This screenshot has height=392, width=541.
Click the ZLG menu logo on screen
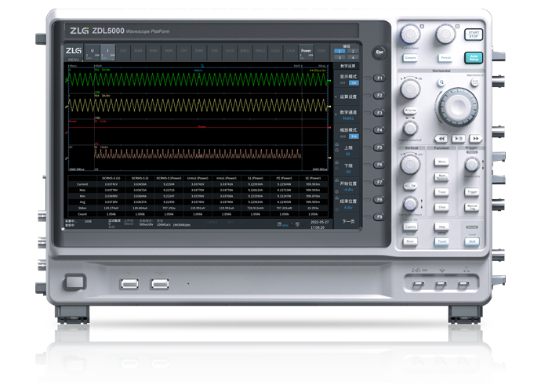[73, 51]
